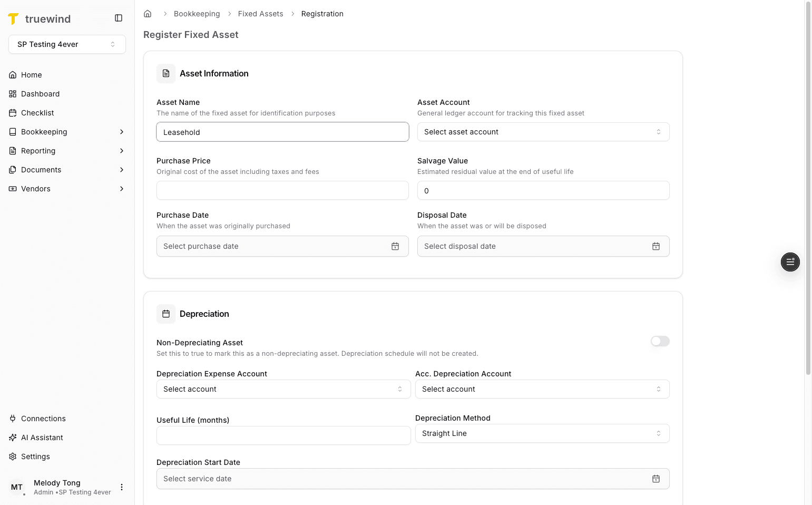Enable the Non-Depreciating Asset toggle
This screenshot has height=505, width=812.
coord(660,341)
